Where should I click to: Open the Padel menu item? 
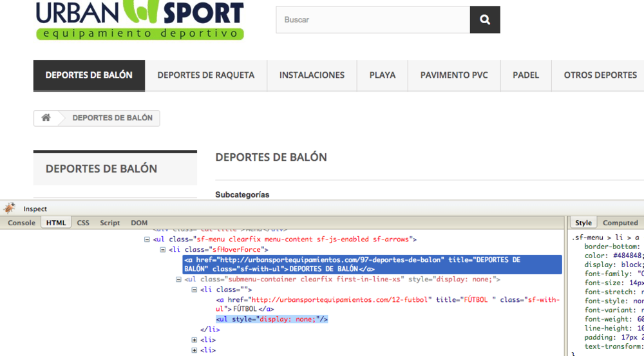click(526, 75)
